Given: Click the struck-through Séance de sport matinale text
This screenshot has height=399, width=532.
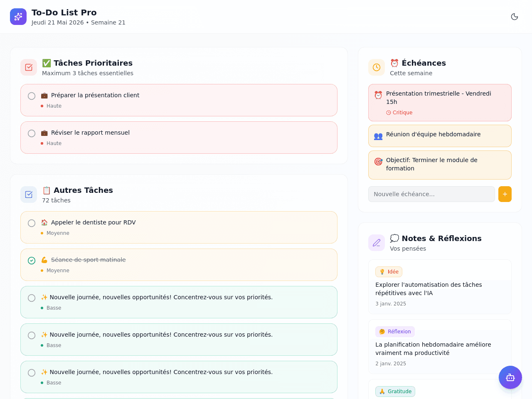Looking at the screenshot, I should [x=89, y=260].
